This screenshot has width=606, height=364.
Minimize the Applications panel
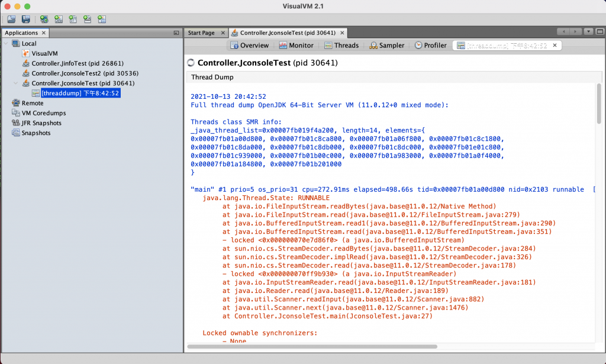176,33
